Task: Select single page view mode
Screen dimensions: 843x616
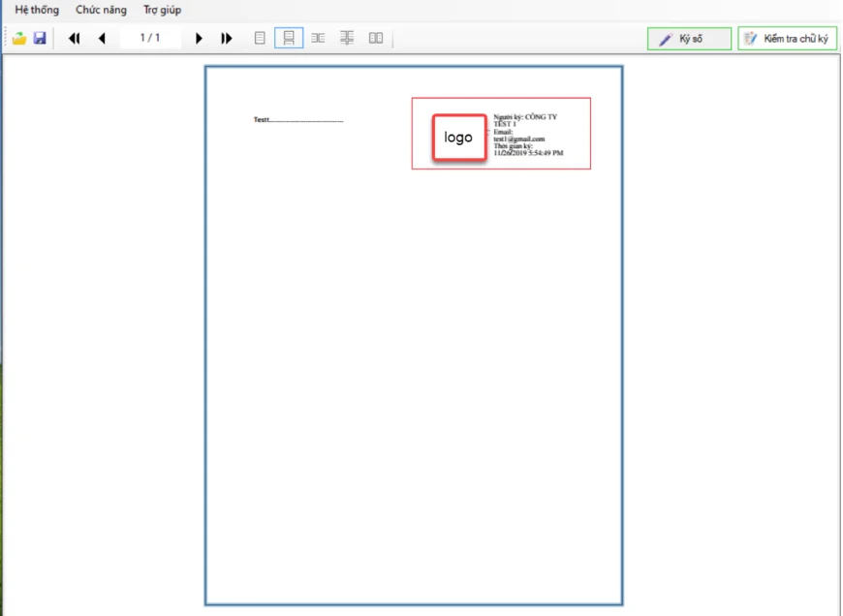Action: coord(260,38)
